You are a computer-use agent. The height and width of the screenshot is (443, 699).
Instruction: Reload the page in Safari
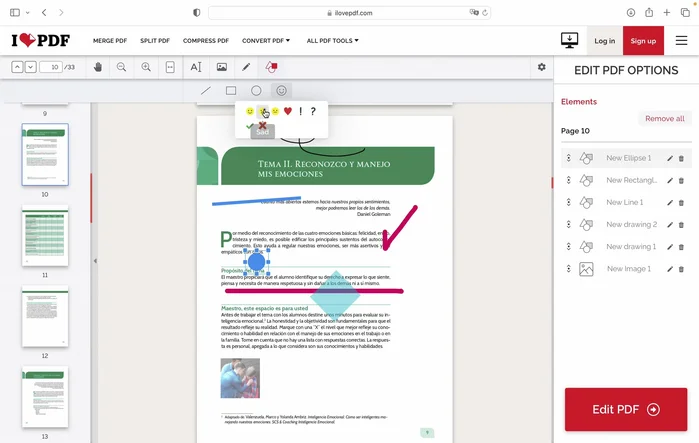(485, 12)
